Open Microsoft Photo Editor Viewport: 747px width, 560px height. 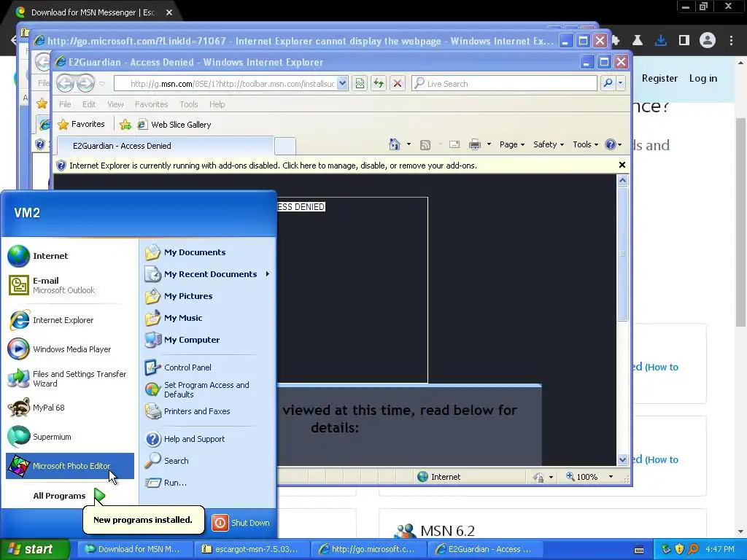(69, 466)
